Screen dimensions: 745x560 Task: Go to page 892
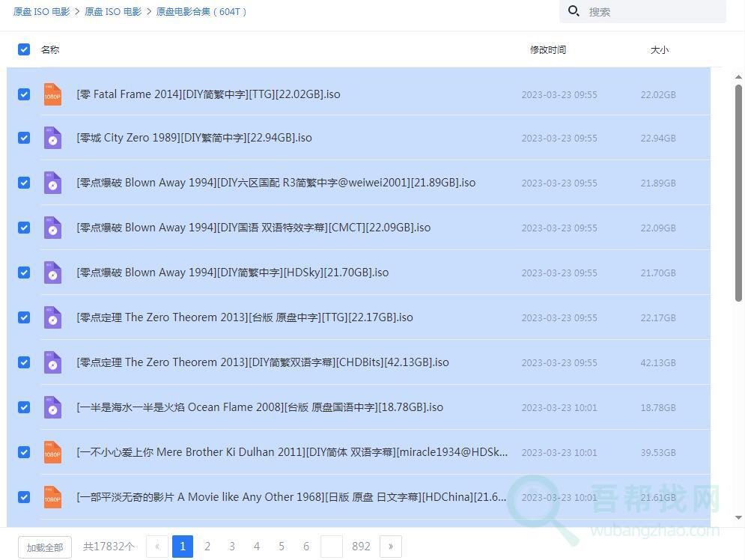[x=361, y=547]
